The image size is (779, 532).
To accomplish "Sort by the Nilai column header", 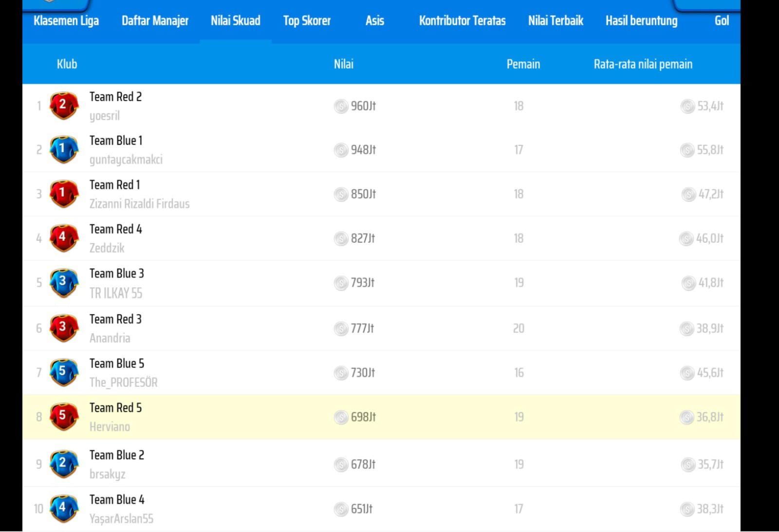I will pos(344,64).
